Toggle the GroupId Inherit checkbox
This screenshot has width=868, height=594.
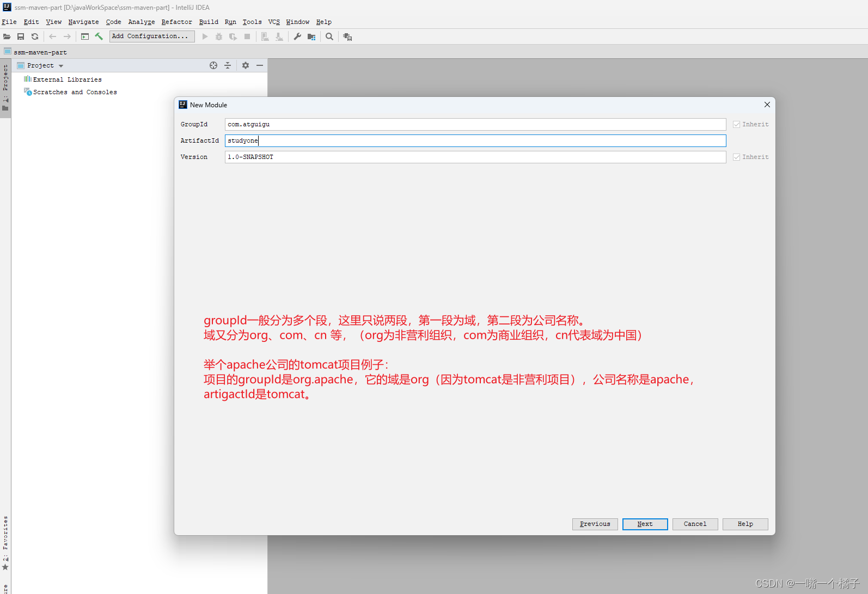736,125
